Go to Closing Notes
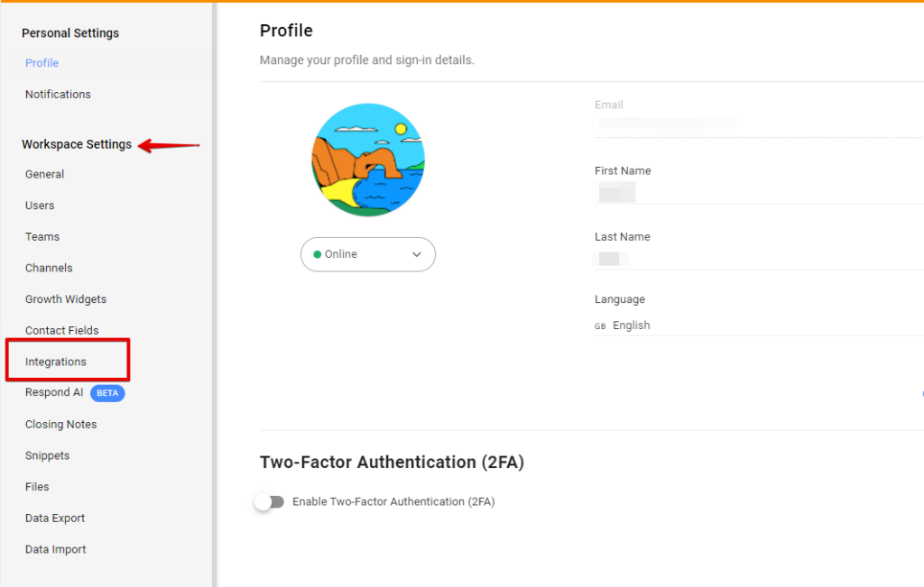This screenshot has height=587, width=924. (x=60, y=425)
